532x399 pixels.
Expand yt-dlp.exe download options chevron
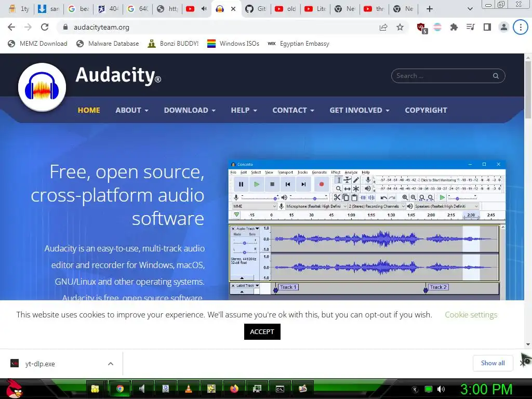point(110,364)
